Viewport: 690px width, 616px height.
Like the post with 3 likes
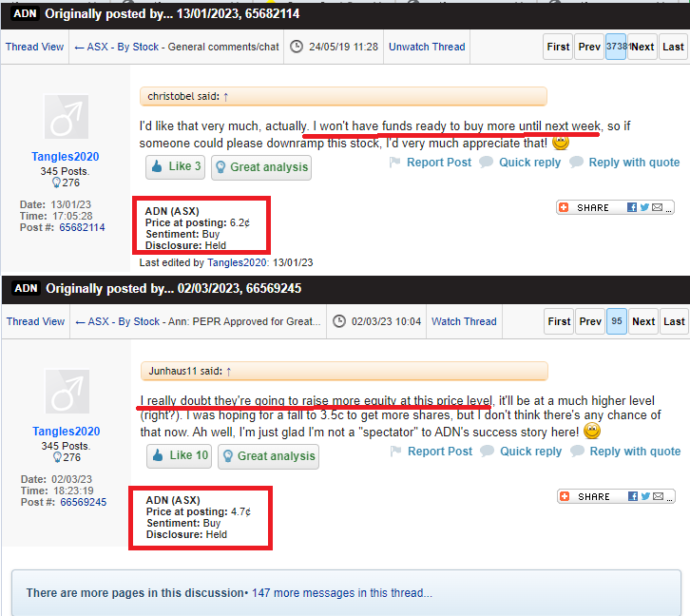pyautogui.click(x=175, y=166)
